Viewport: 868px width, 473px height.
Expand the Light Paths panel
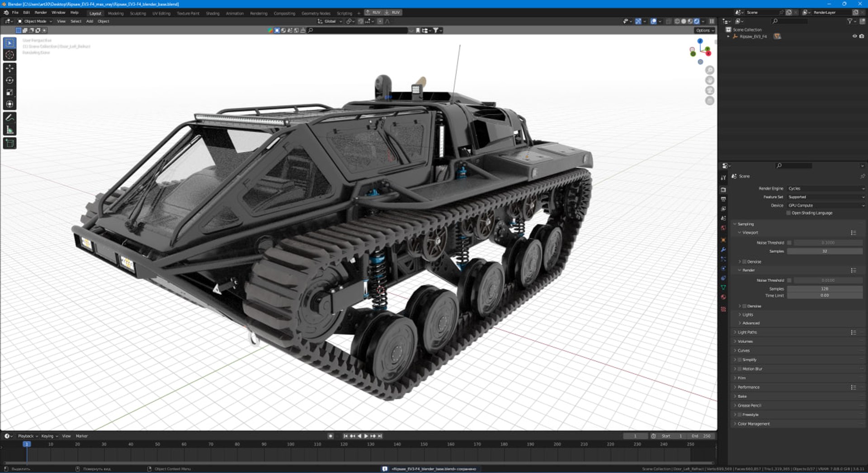747,332
